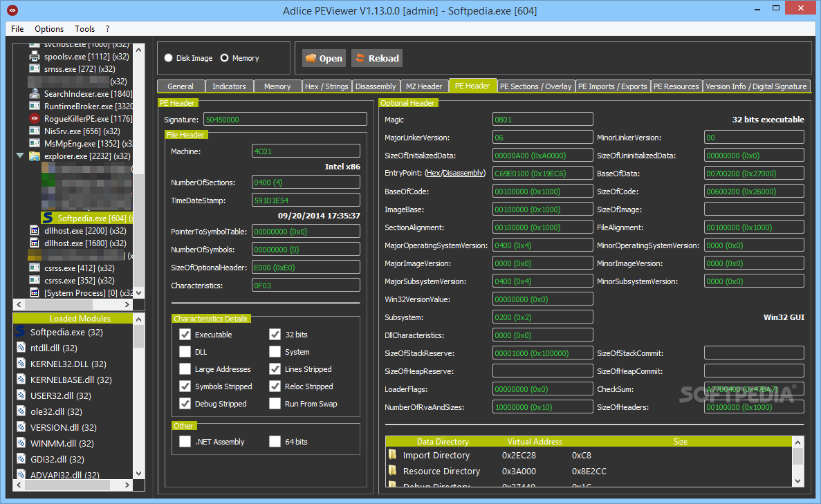
Task: Click the red RogueKillerPE.exe icon
Action: click(x=35, y=118)
